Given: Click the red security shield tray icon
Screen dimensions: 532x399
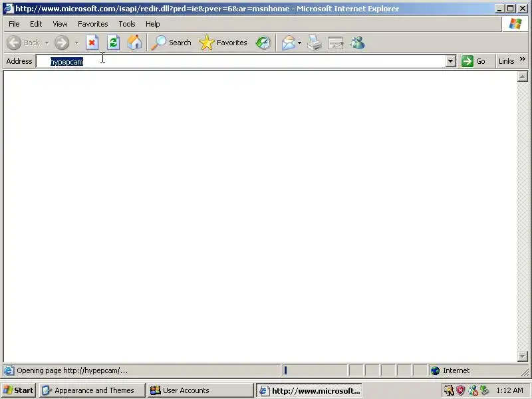Looking at the screenshot, I should 460,390.
